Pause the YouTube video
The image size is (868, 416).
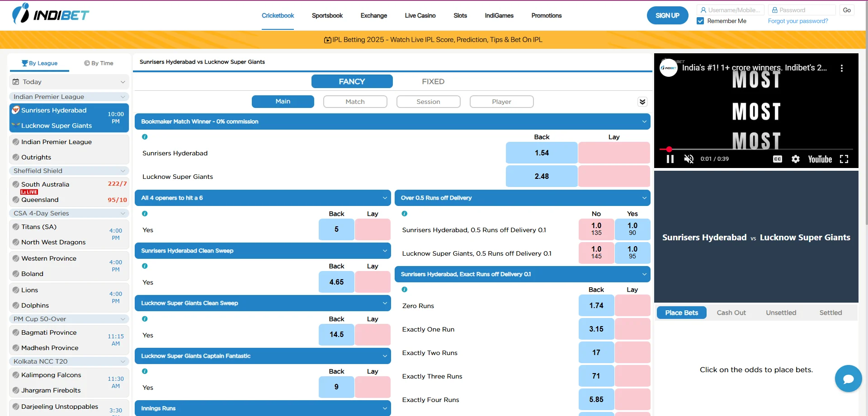(x=670, y=159)
